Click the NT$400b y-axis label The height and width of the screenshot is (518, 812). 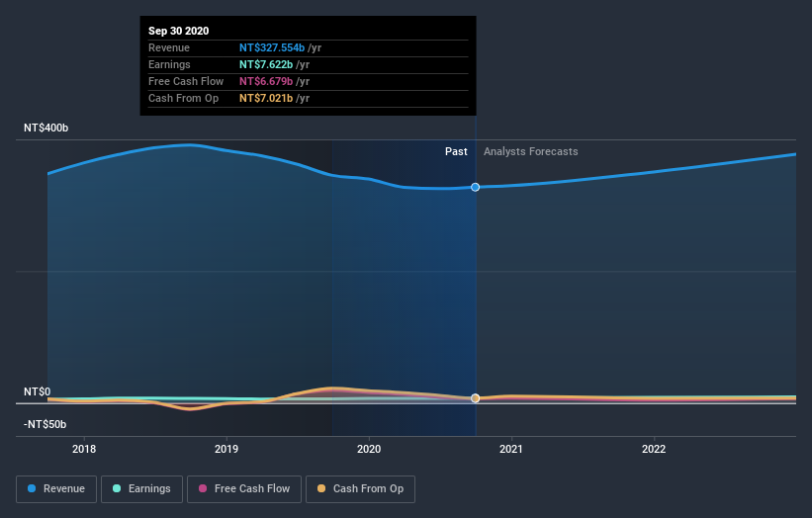point(46,128)
